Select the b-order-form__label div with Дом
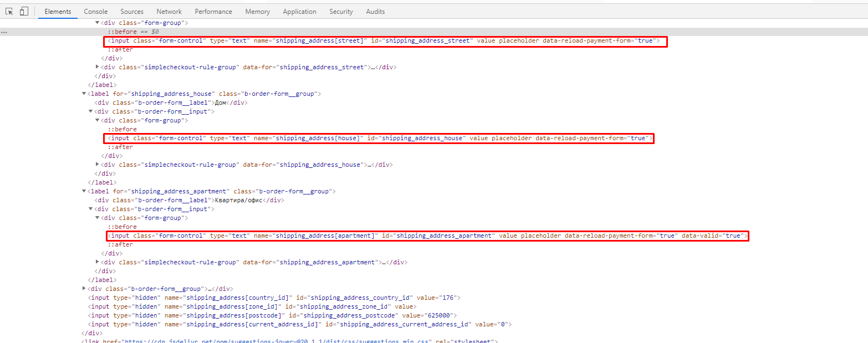The image size is (868, 343). pos(171,103)
